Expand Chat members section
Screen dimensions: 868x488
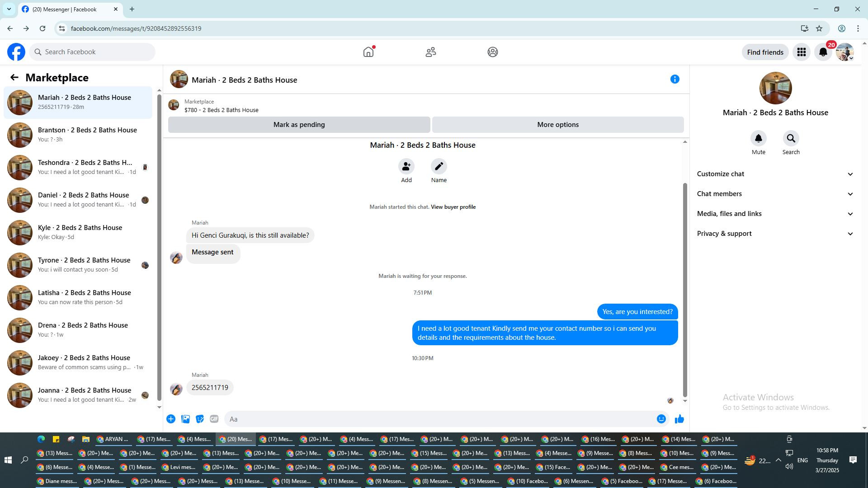click(775, 194)
